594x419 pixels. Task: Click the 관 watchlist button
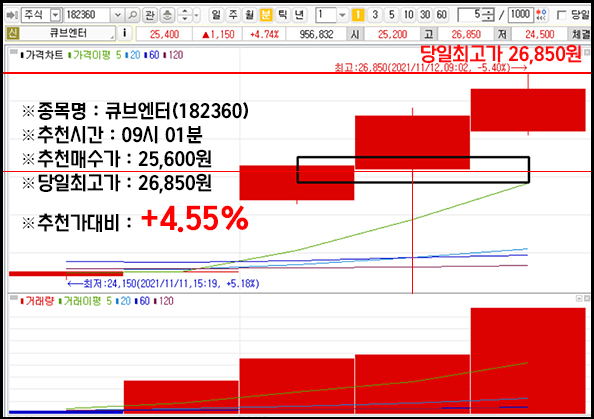pos(150,15)
